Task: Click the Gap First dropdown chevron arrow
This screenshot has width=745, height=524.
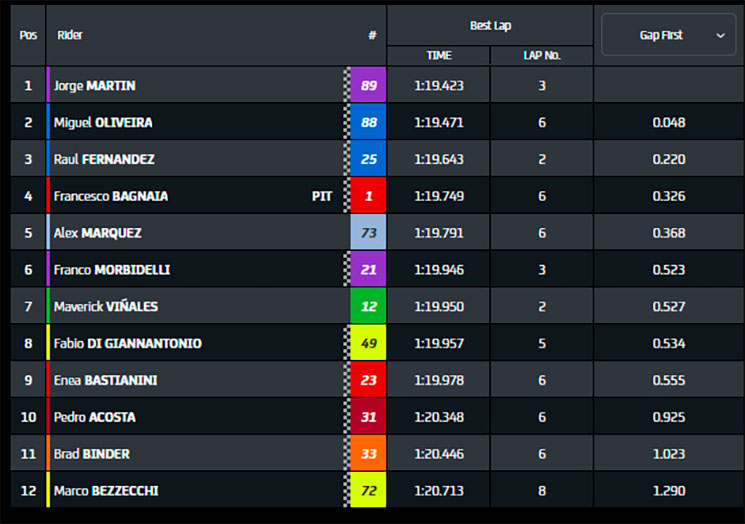Action: click(720, 36)
